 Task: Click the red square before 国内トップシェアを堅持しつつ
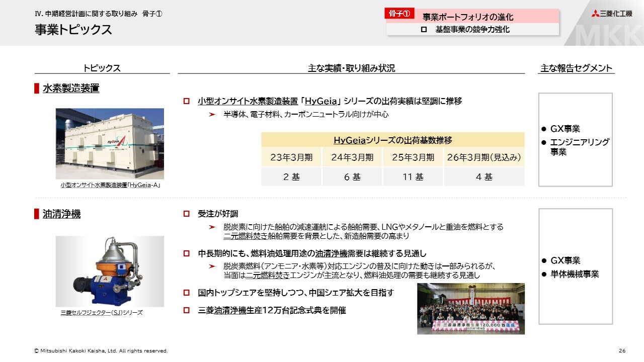tap(187, 293)
